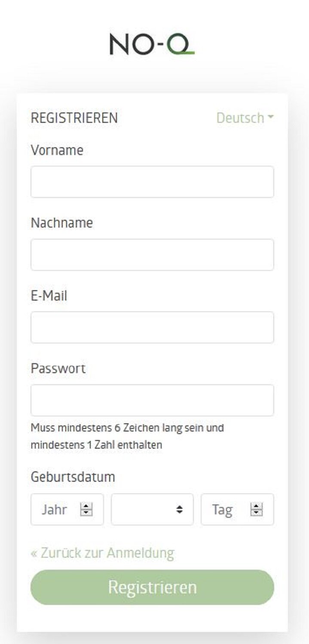Decrement day using Tag down arrow
309x644 pixels.
(x=257, y=513)
